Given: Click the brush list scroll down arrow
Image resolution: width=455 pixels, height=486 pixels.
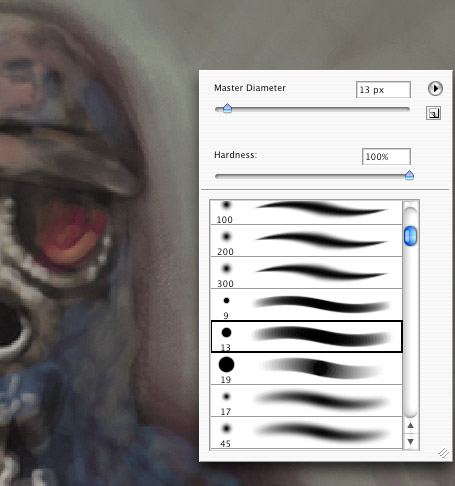Looking at the screenshot, I should tap(411, 441).
